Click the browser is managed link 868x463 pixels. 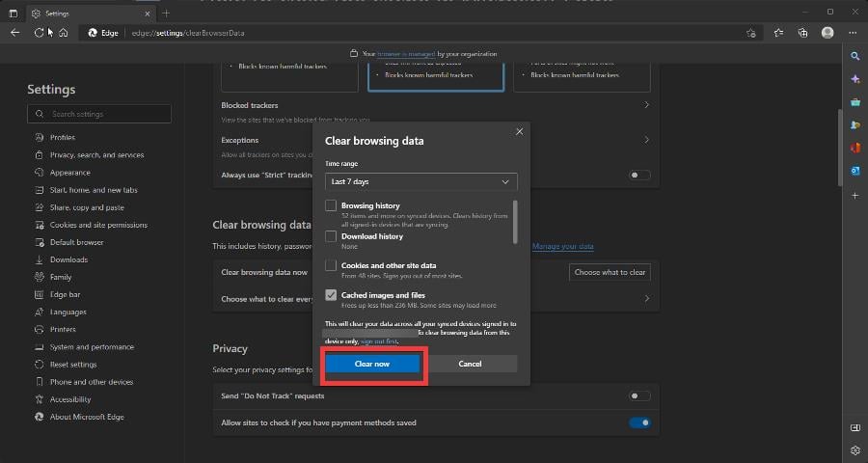click(406, 54)
